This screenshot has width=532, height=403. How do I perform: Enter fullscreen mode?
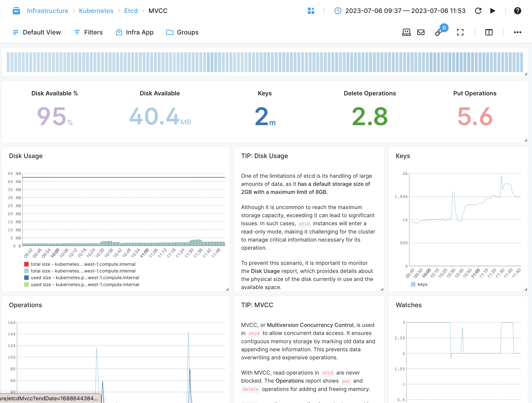coord(460,32)
